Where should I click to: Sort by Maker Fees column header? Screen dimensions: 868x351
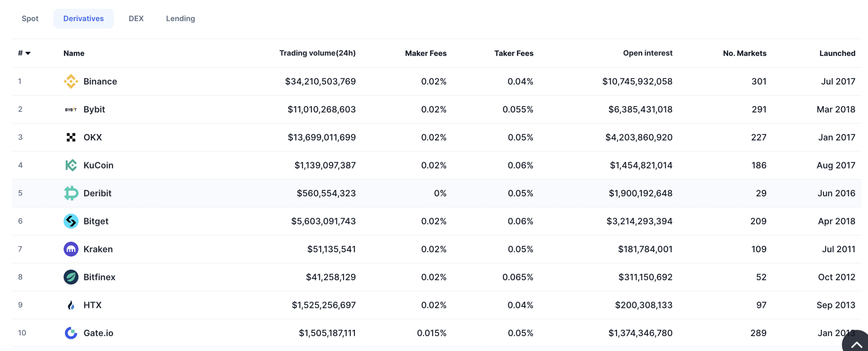tap(426, 53)
